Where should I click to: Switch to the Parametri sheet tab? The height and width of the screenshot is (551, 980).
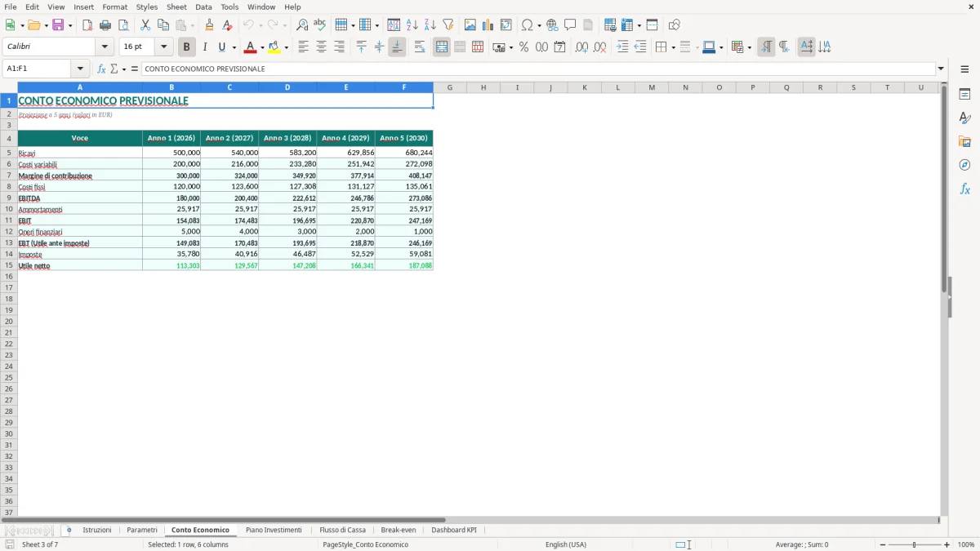142,531
